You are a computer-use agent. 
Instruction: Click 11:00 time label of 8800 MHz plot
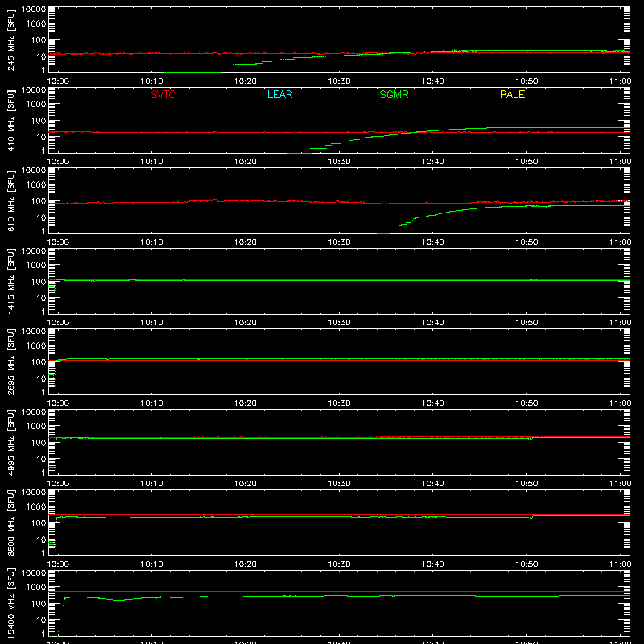pyautogui.click(x=620, y=564)
